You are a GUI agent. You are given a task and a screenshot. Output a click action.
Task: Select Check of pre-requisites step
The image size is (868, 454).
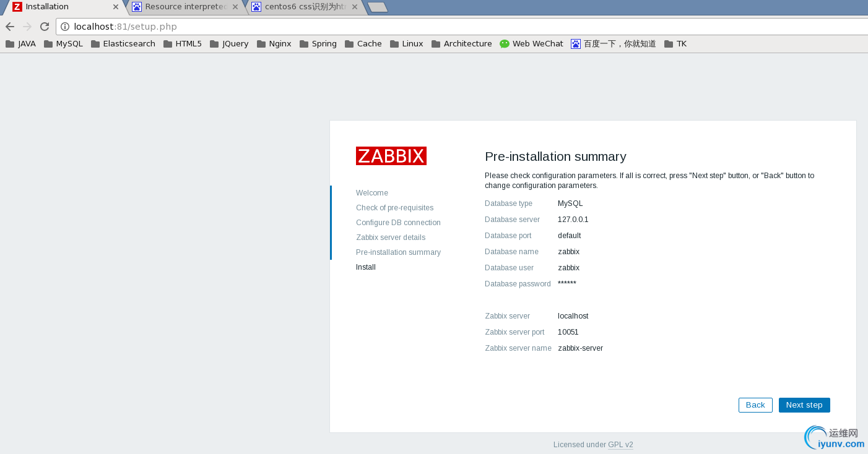click(395, 208)
